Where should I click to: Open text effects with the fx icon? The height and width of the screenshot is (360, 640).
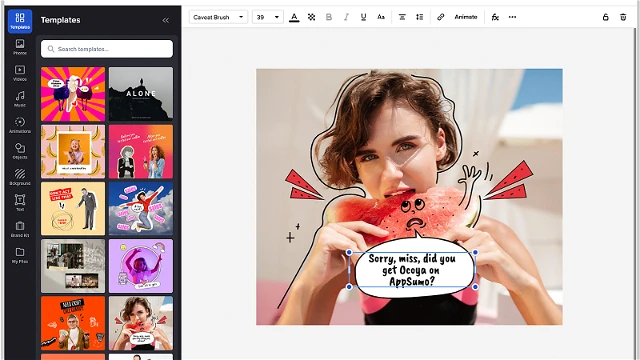pos(495,17)
